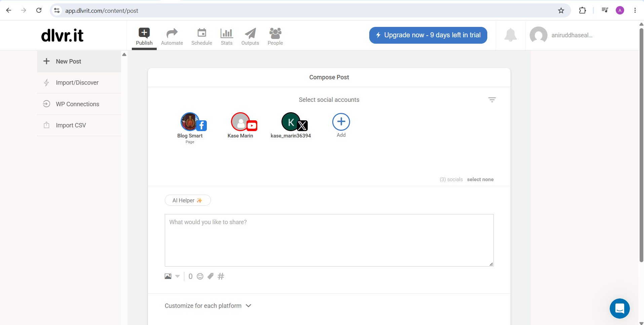The width and height of the screenshot is (644, 325).
Task: Click the hashtag icon
Action: click(x=221, y=276)
